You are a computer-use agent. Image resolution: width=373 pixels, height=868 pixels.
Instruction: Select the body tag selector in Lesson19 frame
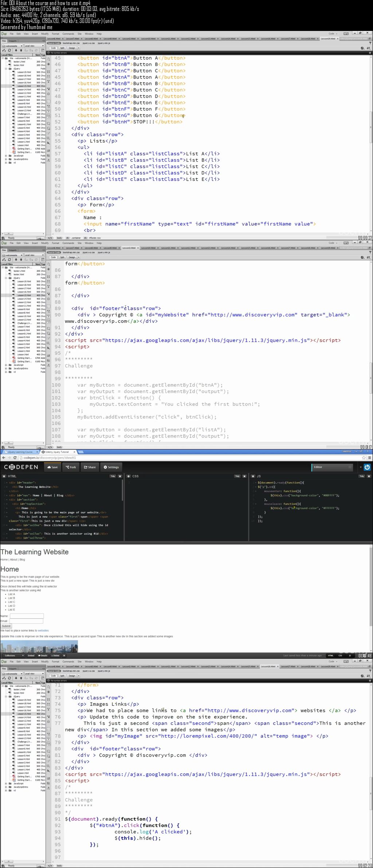(x=59, y=238)
